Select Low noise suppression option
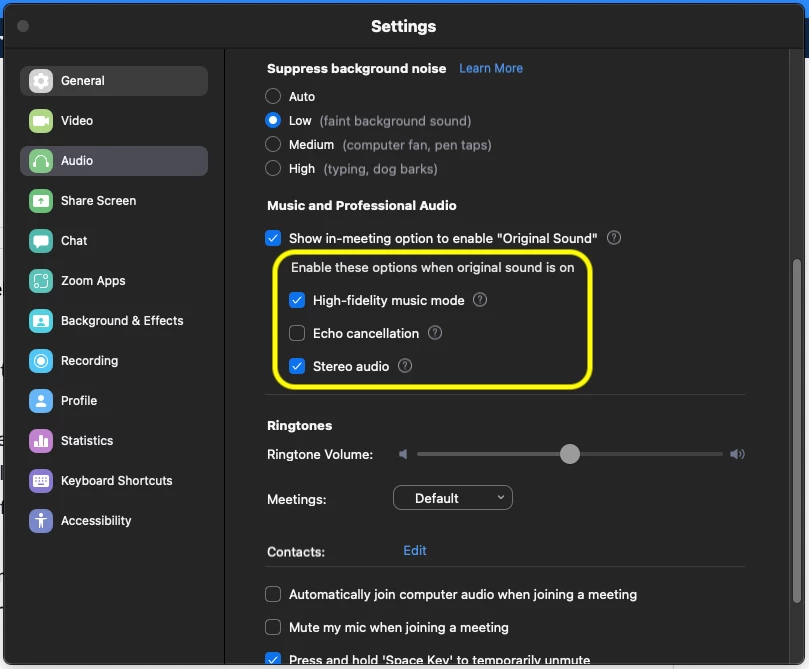The image size is (809, 669). tap(273, 120)
